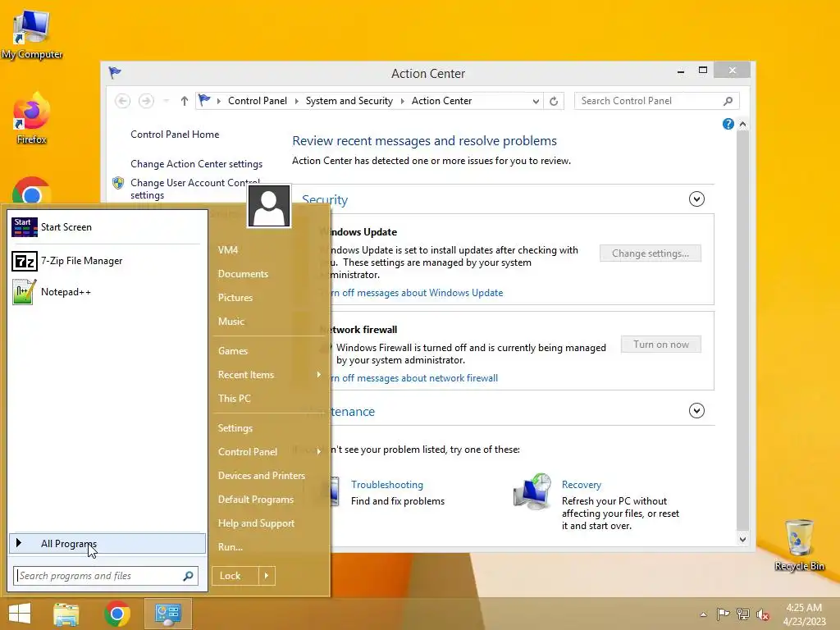Open This PC from Start menu
The width and height of the screenshot is (840, 630).
(x=235, y=399)
